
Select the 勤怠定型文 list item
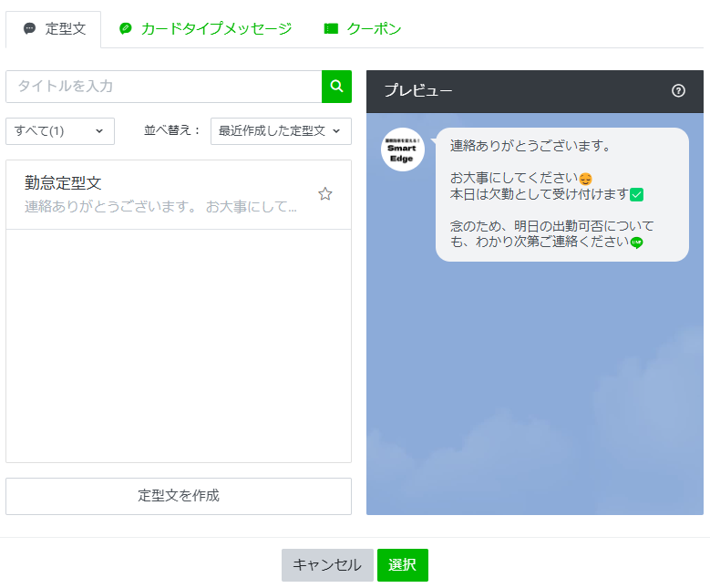179,195
